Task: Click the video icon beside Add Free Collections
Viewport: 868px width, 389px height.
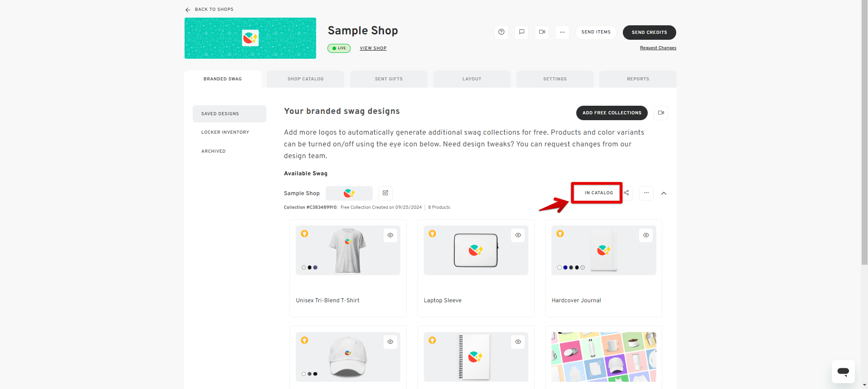Action: 661,113
